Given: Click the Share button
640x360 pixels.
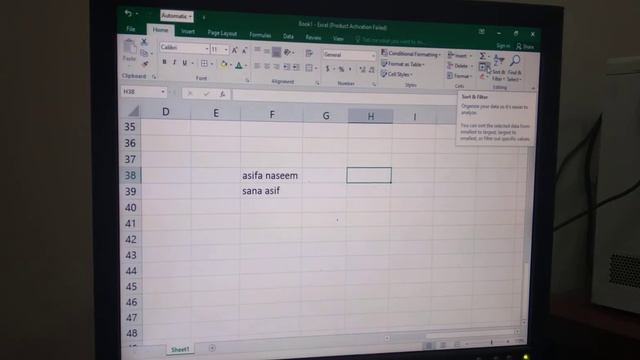Looking at the screenshot, I should tap(525, 47).
